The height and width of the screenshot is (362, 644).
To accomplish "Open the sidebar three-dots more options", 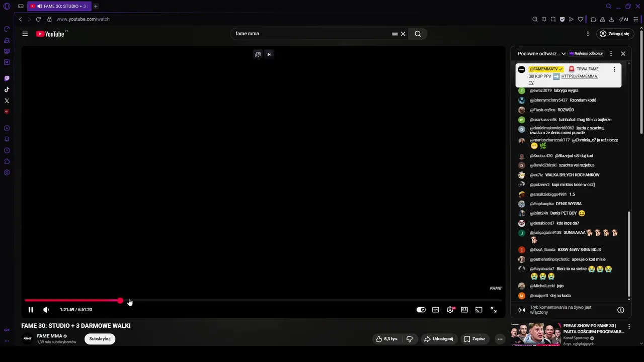I will pos(7,341).
